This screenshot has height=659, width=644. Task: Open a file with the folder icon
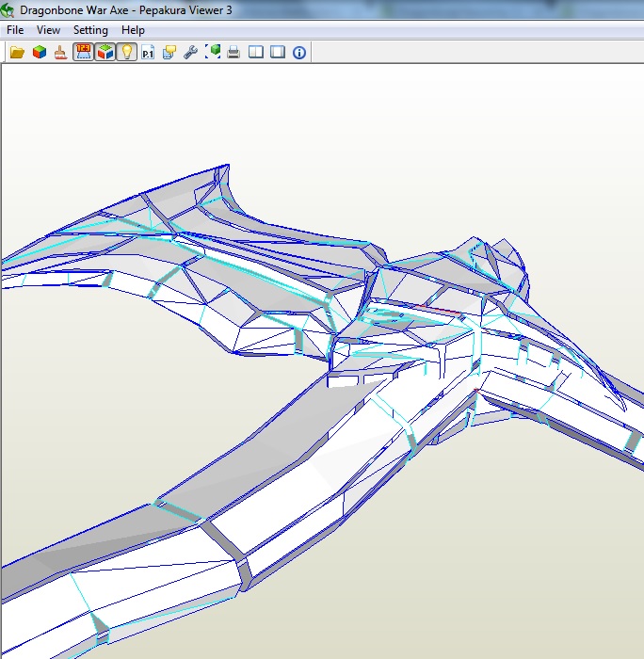coord(17,53)
